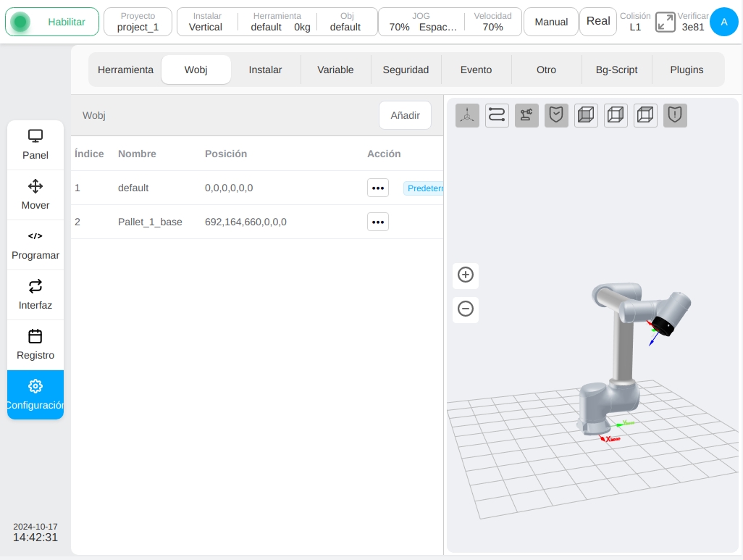Click the Verificar 3e81 label
The height and width of the screenshot is (560, 743).
point(693,22)
